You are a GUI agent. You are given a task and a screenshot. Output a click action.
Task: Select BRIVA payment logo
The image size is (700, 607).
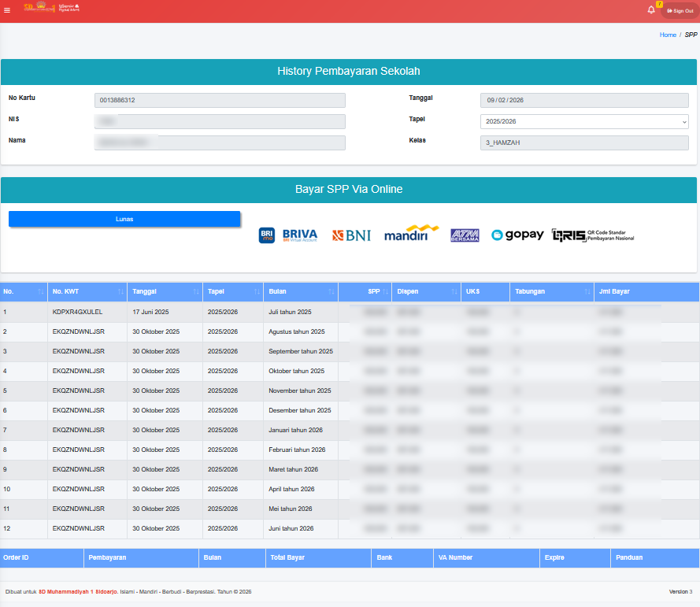coord(288,235)
